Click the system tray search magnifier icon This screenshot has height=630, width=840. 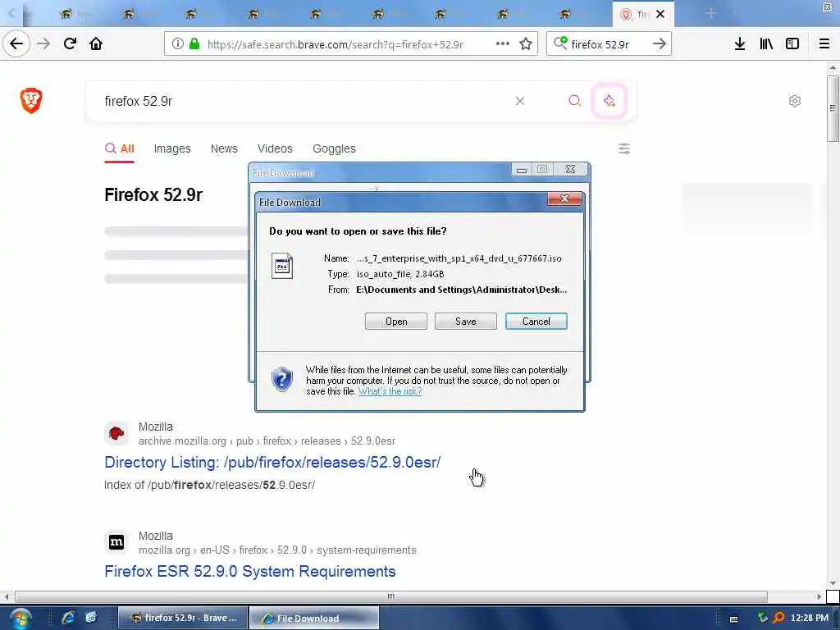point(778,618)
